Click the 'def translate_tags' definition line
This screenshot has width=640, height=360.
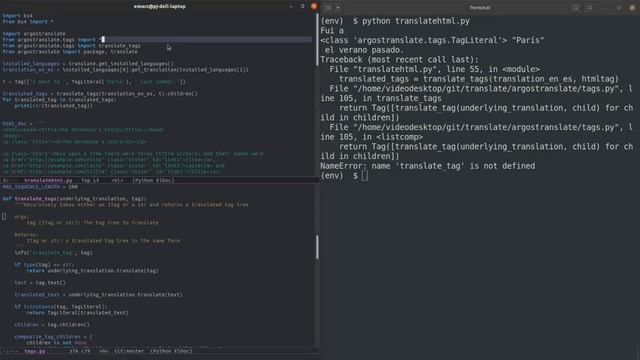pyautogui.click(x=74, y=199)
